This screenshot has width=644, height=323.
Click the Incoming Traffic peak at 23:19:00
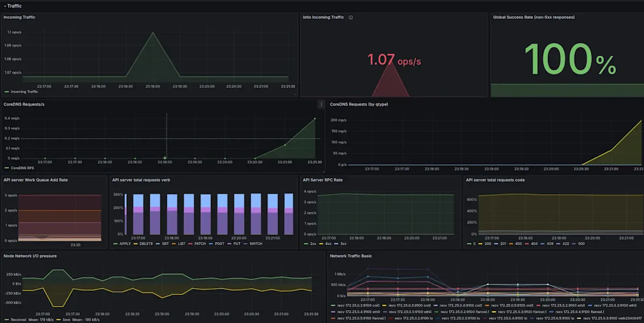(153, 33)
